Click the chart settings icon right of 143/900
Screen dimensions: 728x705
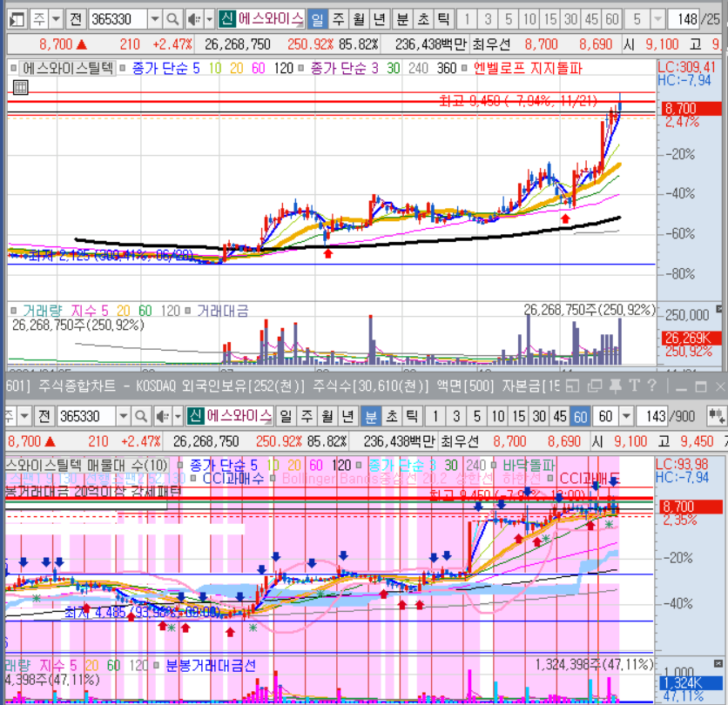[716, 416]
